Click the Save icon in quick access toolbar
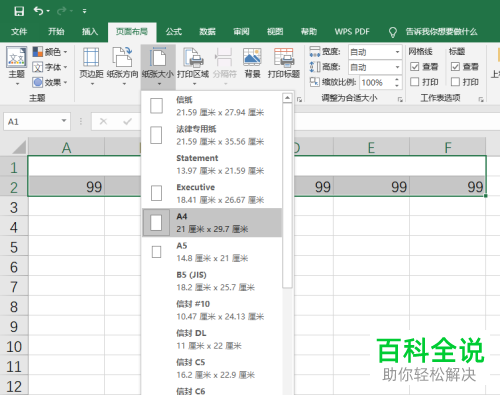500x395 pixels. tap(19, 11)
